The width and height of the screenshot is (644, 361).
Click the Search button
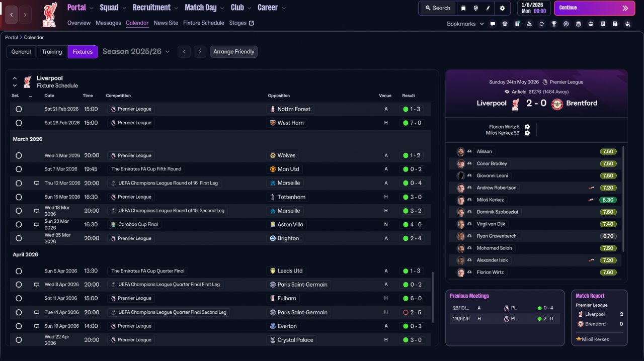coord(438,8)
